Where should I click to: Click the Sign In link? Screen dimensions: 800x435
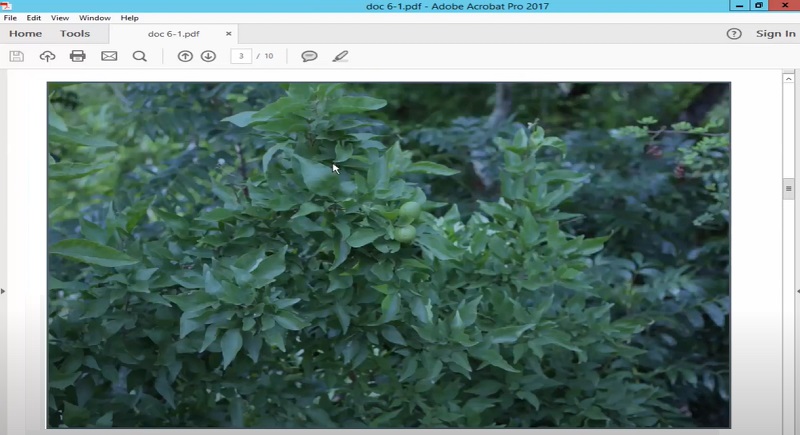(x=776, y=34)
